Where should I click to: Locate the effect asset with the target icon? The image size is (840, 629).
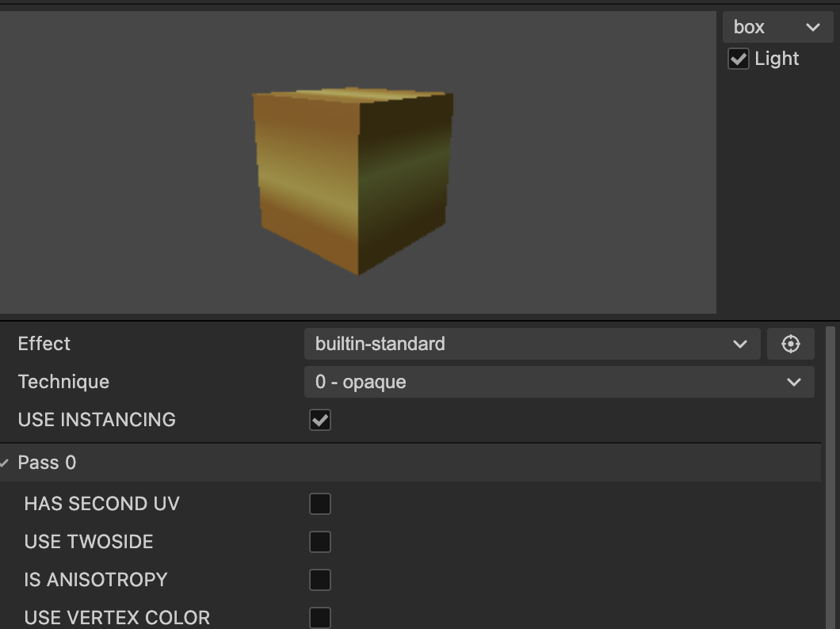[791, 344]
